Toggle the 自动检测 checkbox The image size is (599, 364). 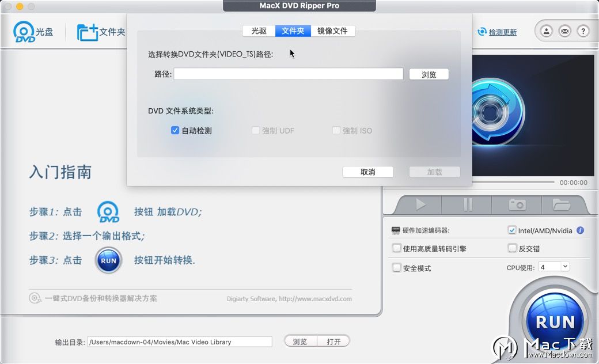[175, 131]
